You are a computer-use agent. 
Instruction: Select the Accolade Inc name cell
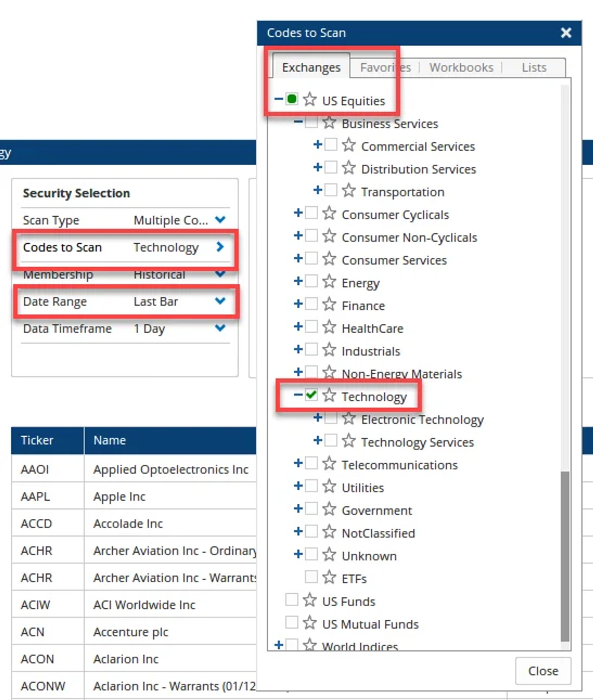(x=170, y=523)
